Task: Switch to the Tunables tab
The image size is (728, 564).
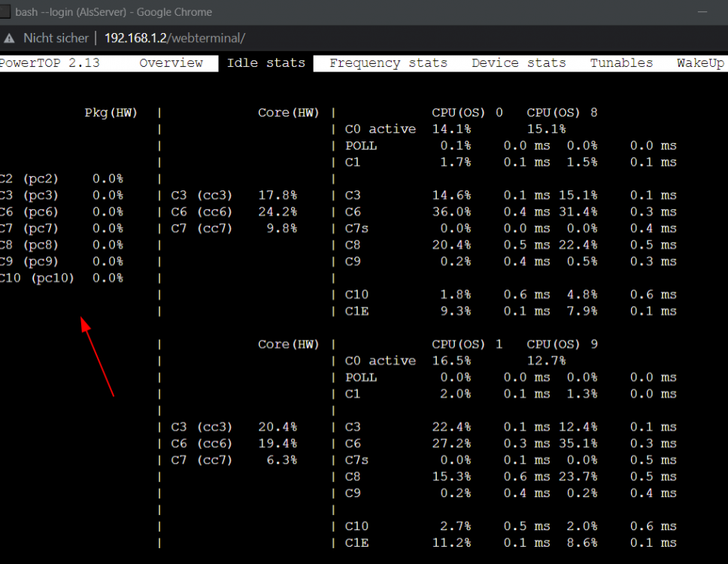Action: 621,63
